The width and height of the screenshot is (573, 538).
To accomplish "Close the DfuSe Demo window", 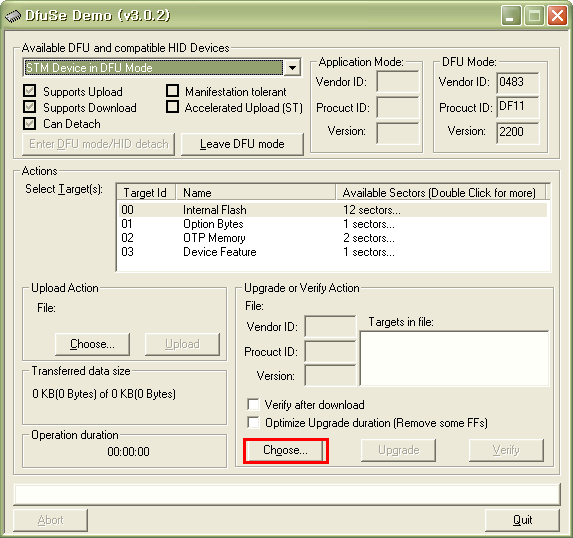I will click(x=557, y=16).
